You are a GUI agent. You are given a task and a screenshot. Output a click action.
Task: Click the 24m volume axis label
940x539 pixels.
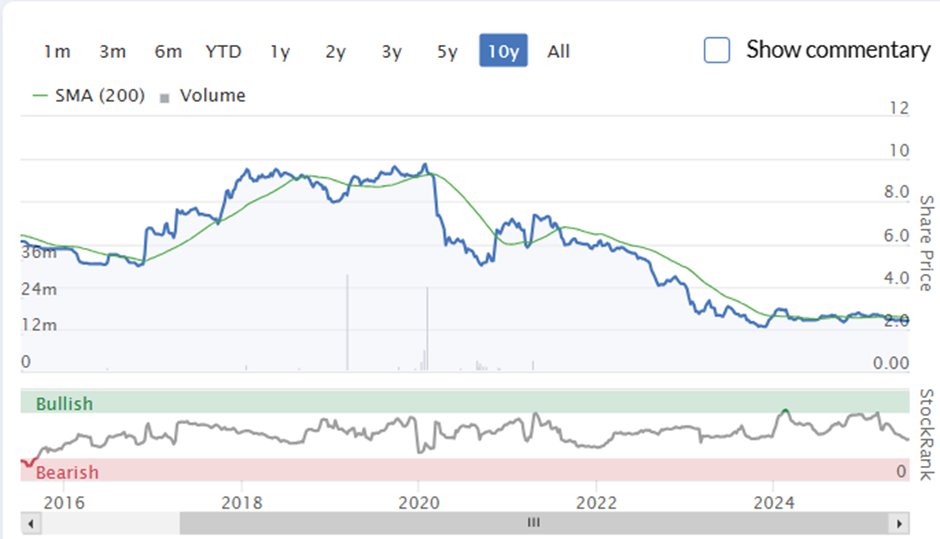pyautogui.click(x=39, y=290)
